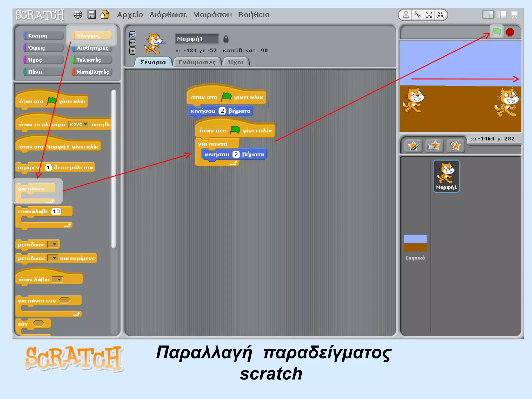Set rotation style to don't rotate
532x399 pixels.
132,51
